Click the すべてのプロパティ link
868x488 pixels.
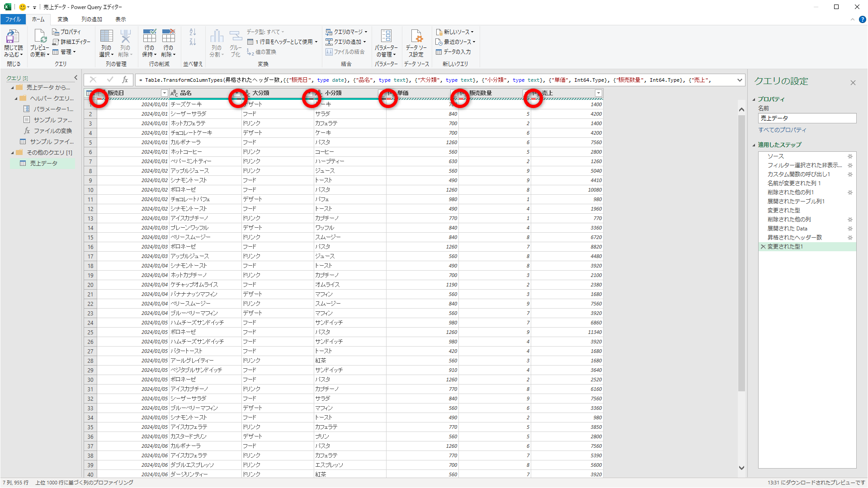782,130
